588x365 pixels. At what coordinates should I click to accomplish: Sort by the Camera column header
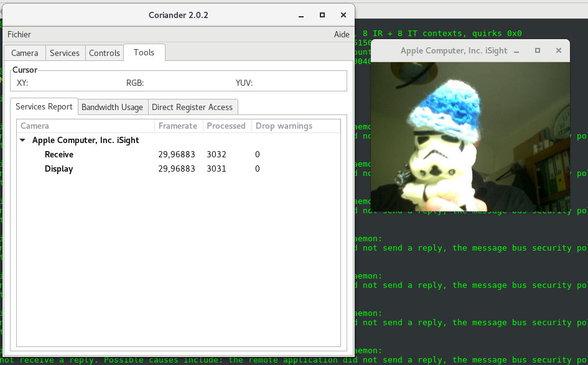(86, 126)
